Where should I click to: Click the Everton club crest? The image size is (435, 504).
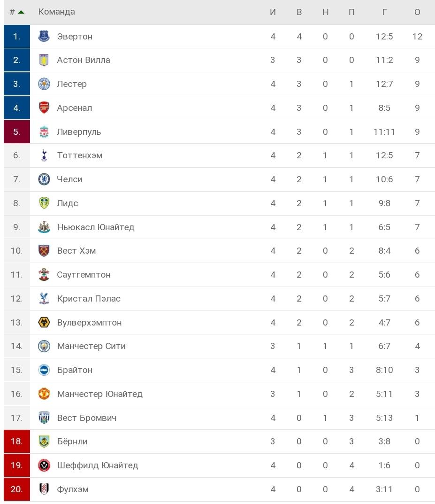[43, 36]
